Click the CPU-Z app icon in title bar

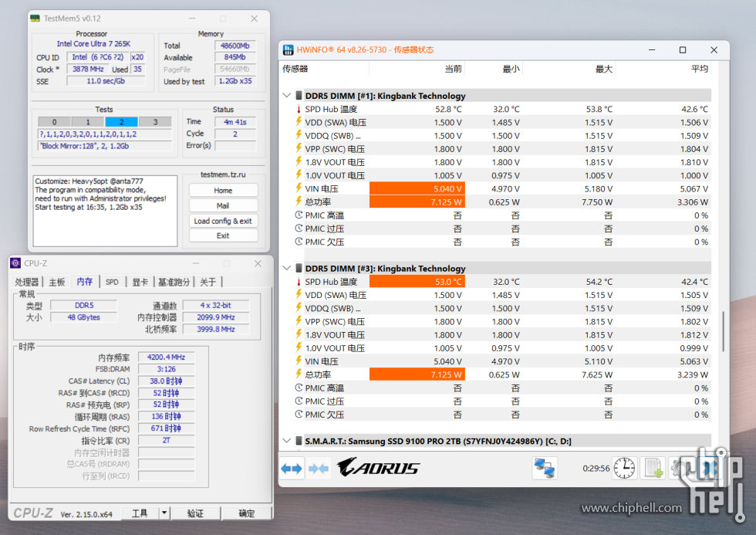pyautogui.click(x=15, y=263)
